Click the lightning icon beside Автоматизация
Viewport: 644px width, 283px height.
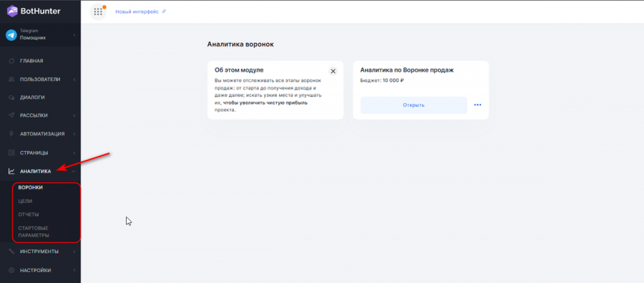pos(11,134)
